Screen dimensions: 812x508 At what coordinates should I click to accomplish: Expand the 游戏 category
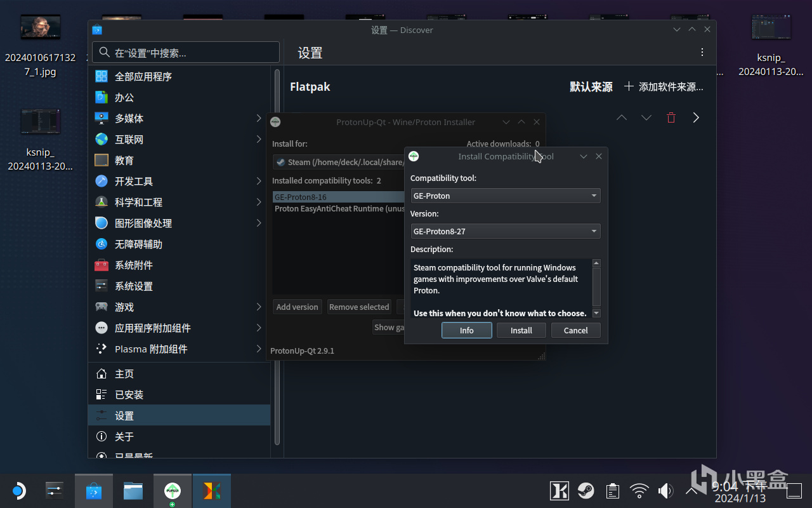tap(259, 307)
